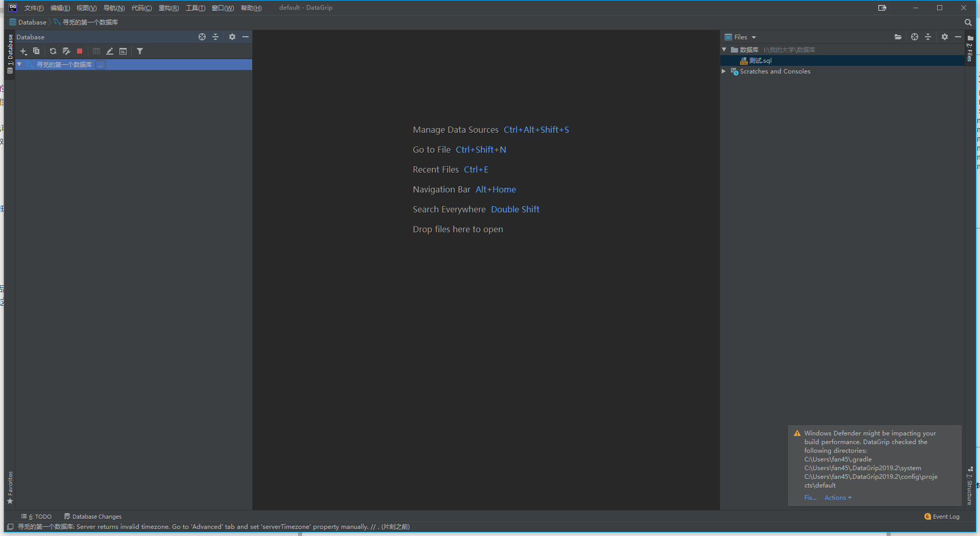
Task: Click the 'Recent Files' hint text
Action: click(435, 169)
